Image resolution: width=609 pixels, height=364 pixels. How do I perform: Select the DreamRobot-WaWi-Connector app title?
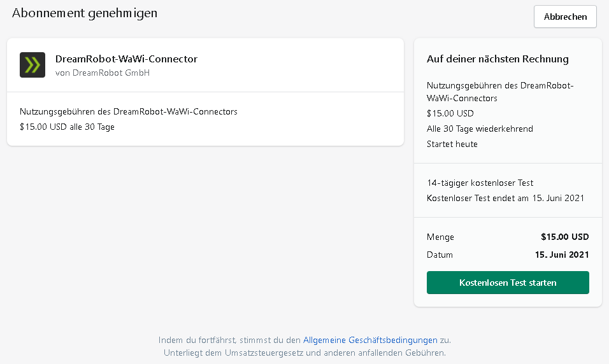pos(126,59)
